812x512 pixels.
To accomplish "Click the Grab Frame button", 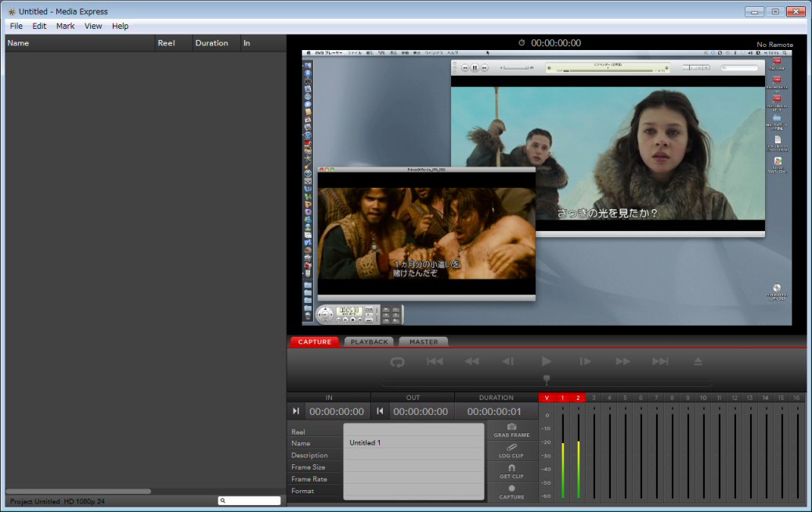I will coord(511,431).
